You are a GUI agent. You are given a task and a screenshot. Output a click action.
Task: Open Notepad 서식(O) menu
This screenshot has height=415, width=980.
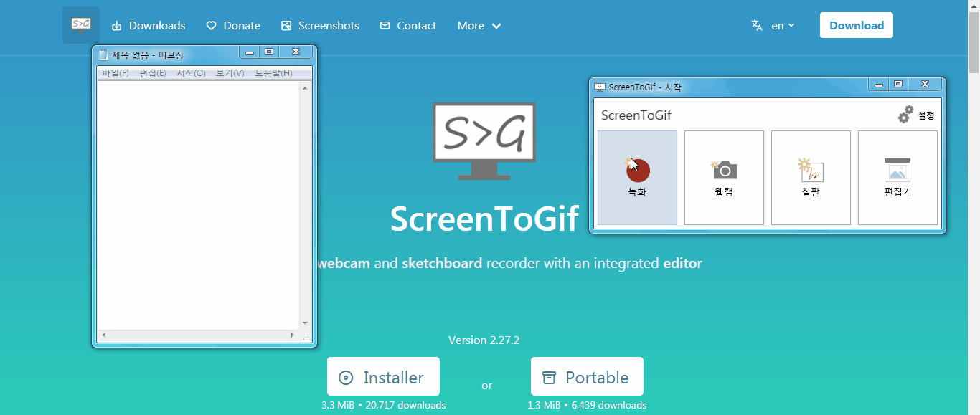coord(191,73)
